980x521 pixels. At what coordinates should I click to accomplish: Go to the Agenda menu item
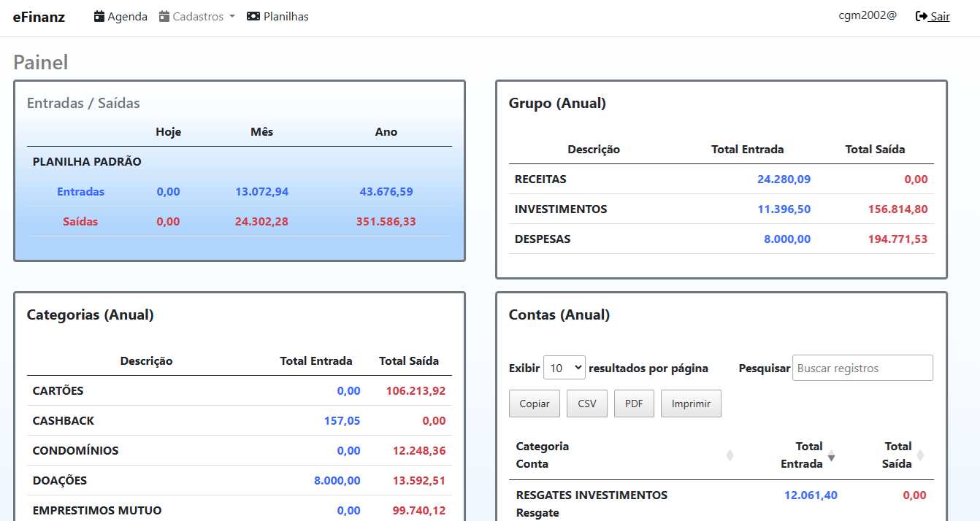(127, 16)
